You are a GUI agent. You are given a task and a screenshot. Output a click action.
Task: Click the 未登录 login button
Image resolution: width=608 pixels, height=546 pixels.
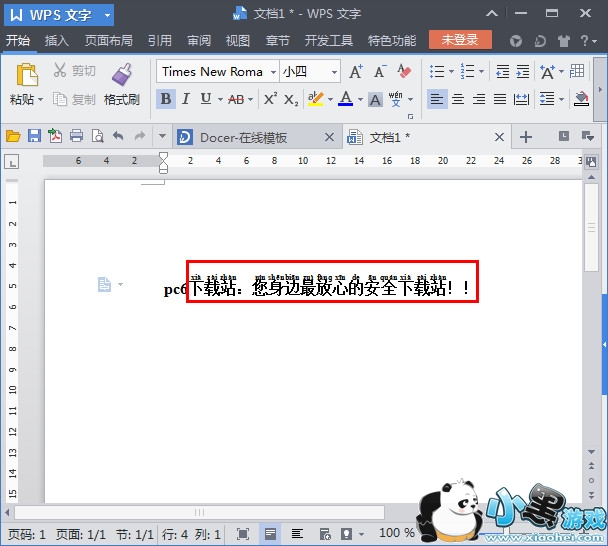pyautogui.click(x=460, y=40)
